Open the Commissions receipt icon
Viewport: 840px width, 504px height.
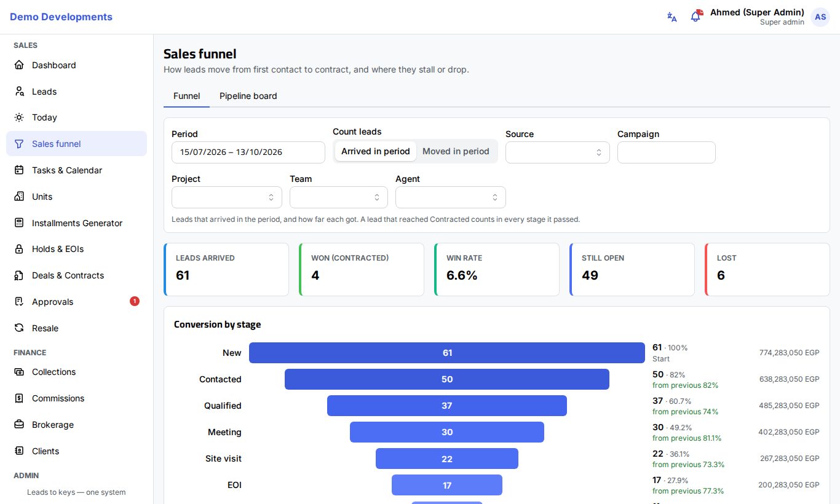click(19, 398)
